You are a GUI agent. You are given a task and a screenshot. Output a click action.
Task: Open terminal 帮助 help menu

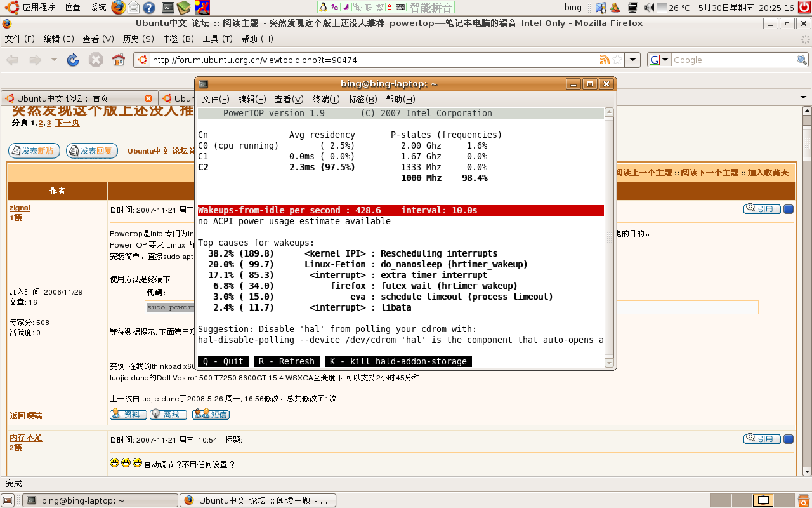point(400,99)
